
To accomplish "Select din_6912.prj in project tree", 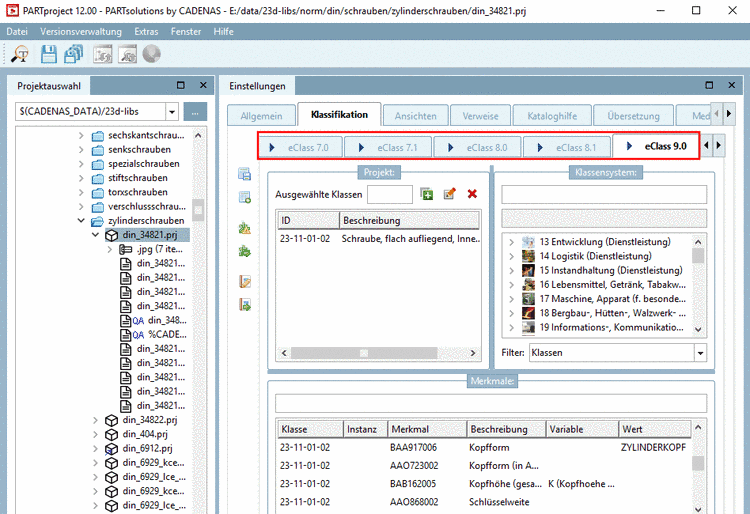I will pos(147,449).
